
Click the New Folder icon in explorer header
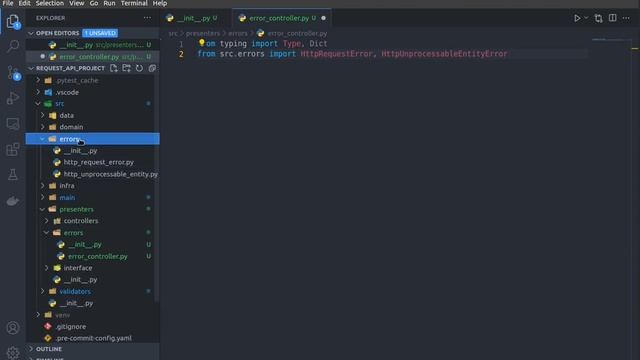click(127, 68)
